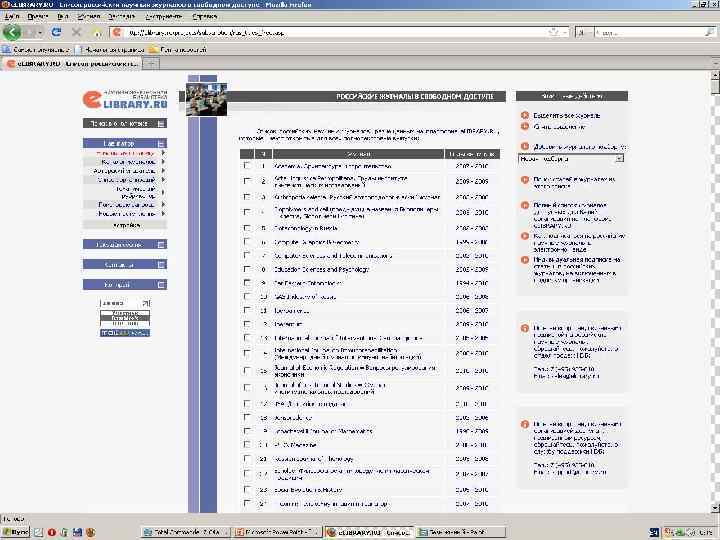Expand the top sidebar search panel toggle
Viewport: 720px width, 540px height.
click(x=161, y=124)
